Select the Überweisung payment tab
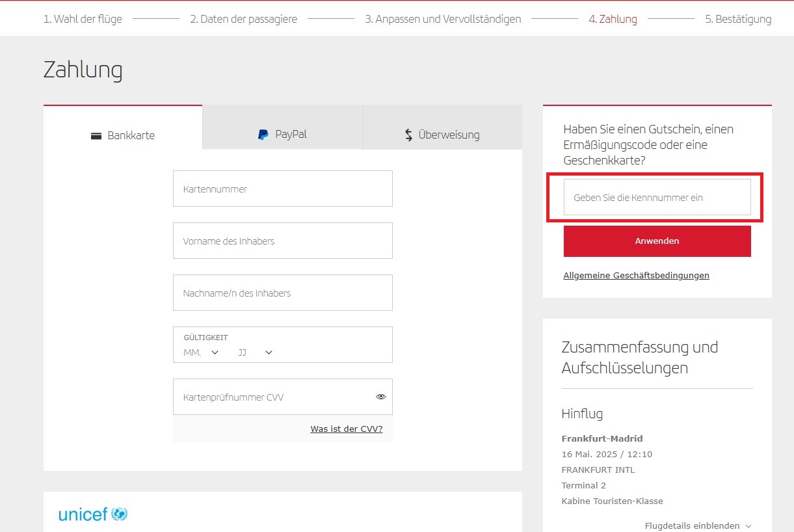 click(442, 135)
